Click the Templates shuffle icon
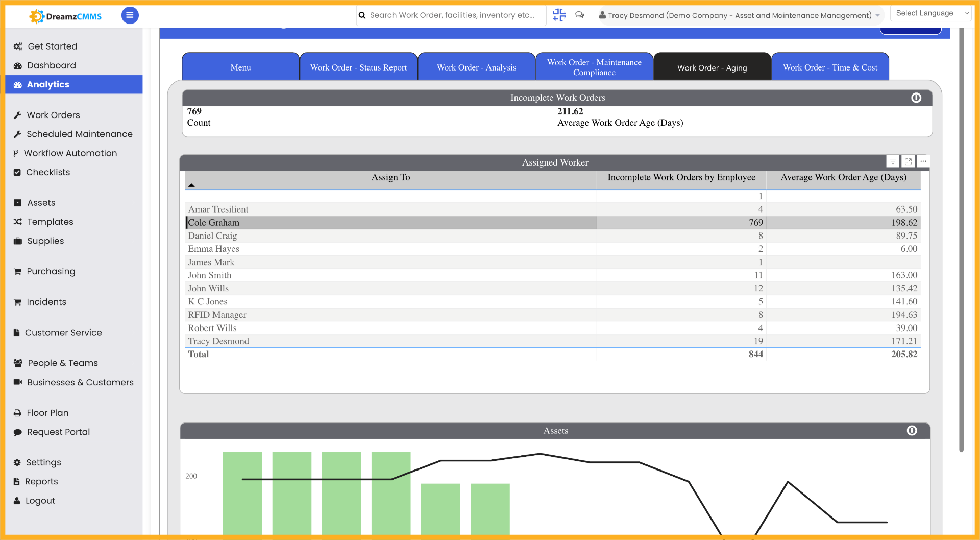The height and width of the screenshot is (540, 980). click(x=18, y=222)
